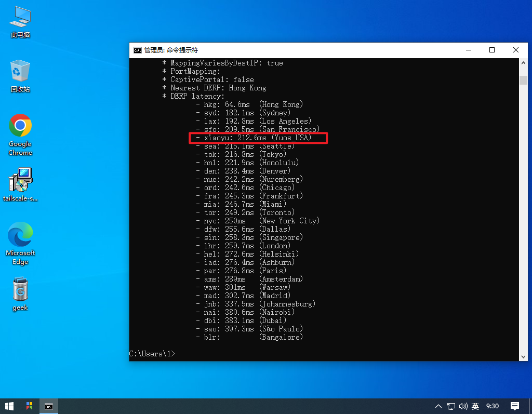532x414 pixels.
Task: Select the Google Chrome desktop shortcut
Action: 20,135
